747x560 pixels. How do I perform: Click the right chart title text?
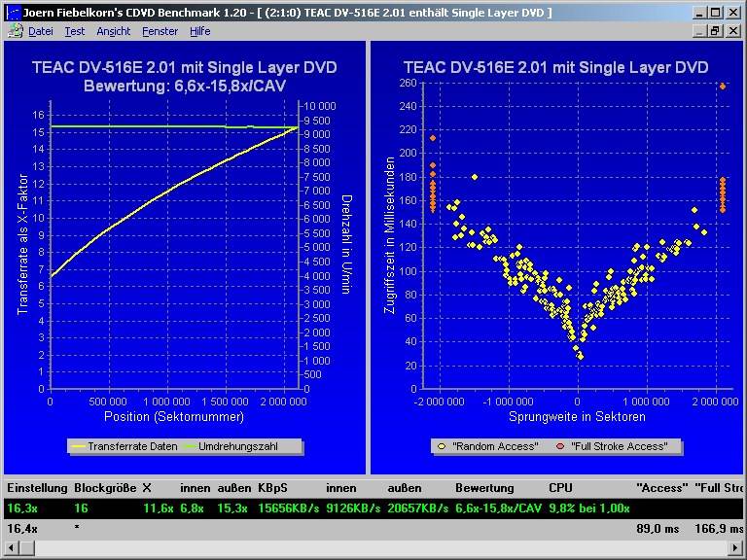pyautogui.click(x=556, y=68)
